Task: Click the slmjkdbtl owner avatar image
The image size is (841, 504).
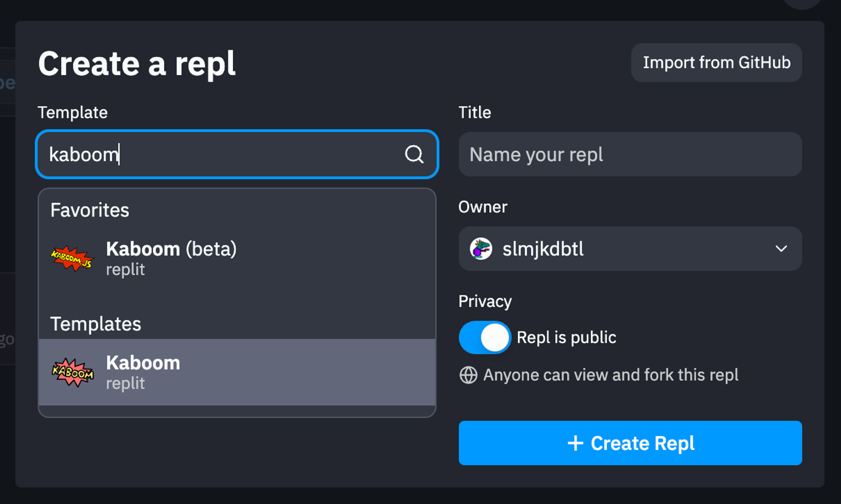Action: point(481,248)
